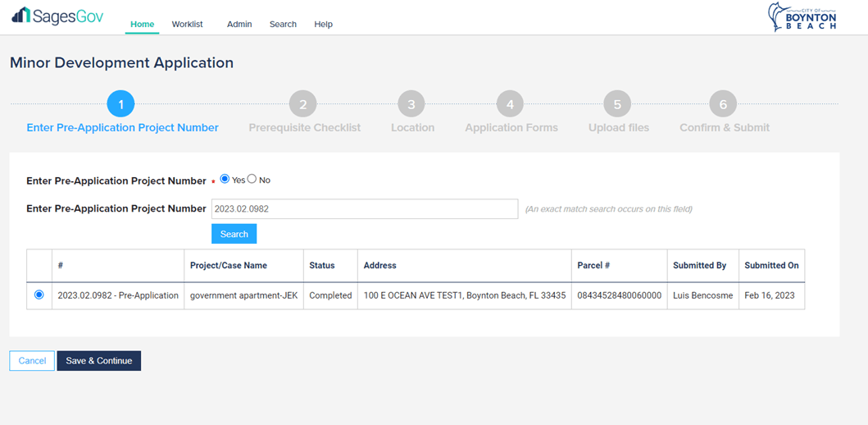The height and width of the screenshot is (425, 868).
Task: Choose the No radio button
Action: (252, 179)
